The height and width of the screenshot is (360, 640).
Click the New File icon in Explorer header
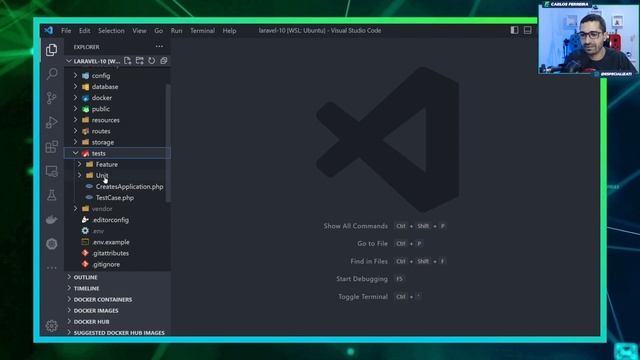[128, 61]
